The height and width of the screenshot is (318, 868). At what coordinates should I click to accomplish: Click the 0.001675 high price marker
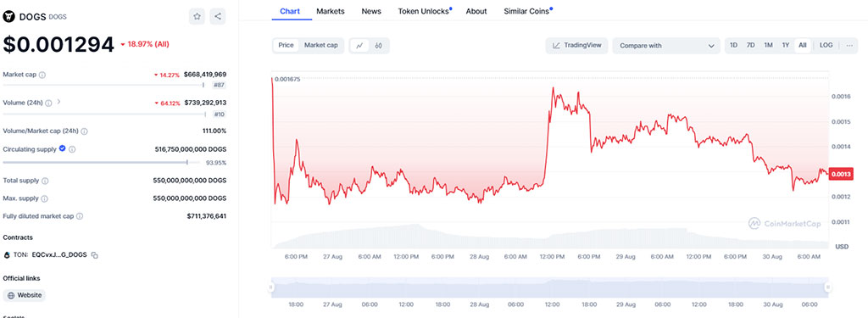pyautogui.click(x=287, y=79)
